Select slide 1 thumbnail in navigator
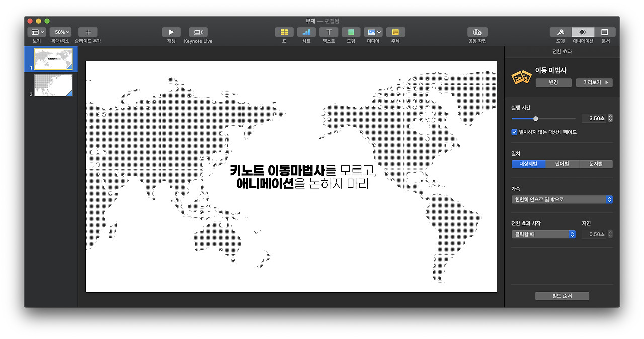Image resolution: width=644 pixels, height=339 pixels. (x=53, y=59)
